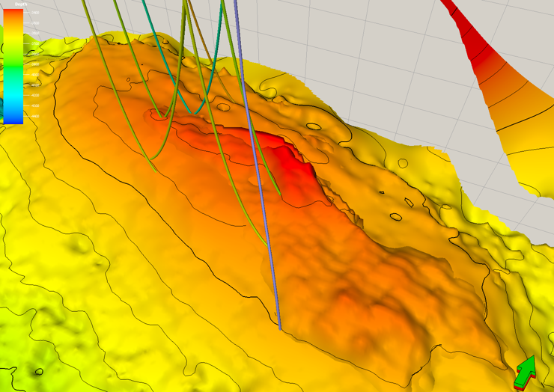
Task: Click the -4400 legend label
Action: coord(34,116)
